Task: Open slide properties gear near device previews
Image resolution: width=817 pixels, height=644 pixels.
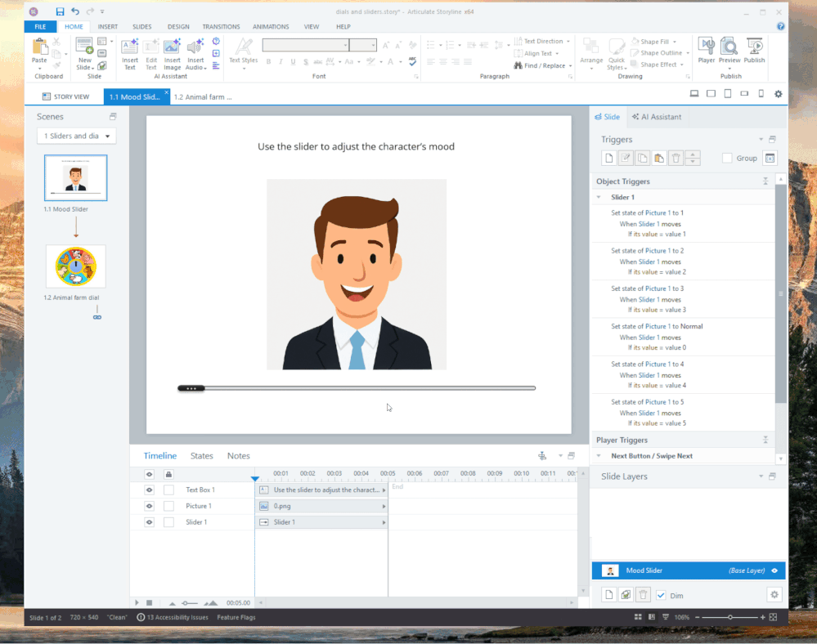Action: tap(779, 94)
